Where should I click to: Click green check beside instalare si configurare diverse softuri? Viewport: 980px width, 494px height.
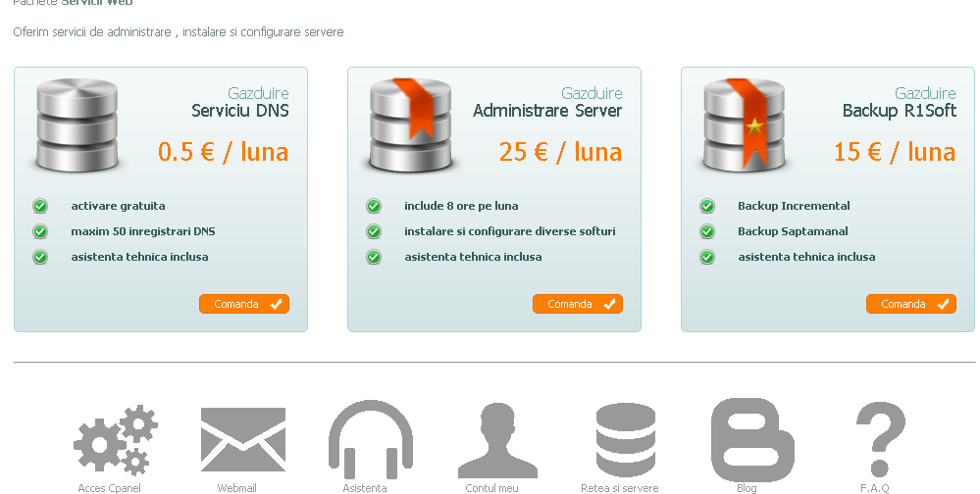click(x=374, y=231)
